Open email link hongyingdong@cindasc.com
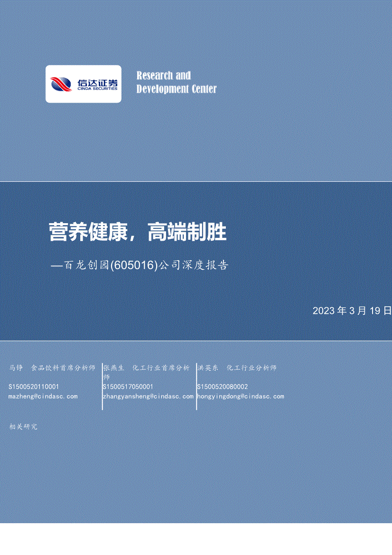This screenshot has width=392, height=555. pyautogui.click(x=241, y=396)
